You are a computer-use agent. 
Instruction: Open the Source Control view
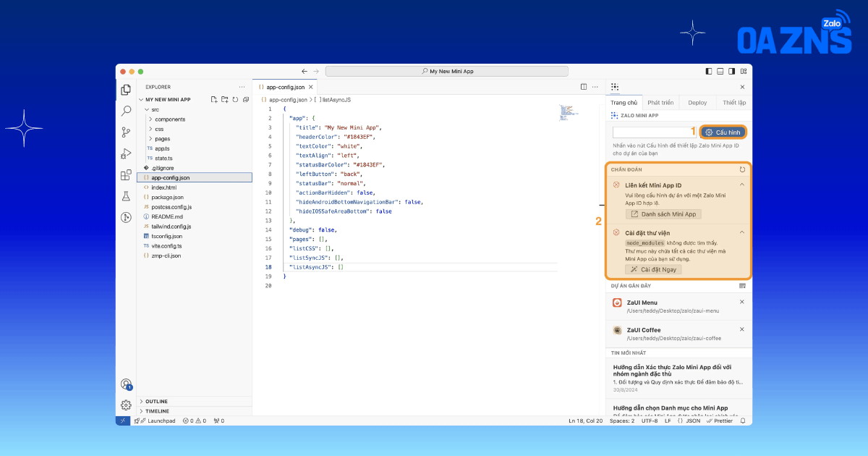click(x=126, y=132)
